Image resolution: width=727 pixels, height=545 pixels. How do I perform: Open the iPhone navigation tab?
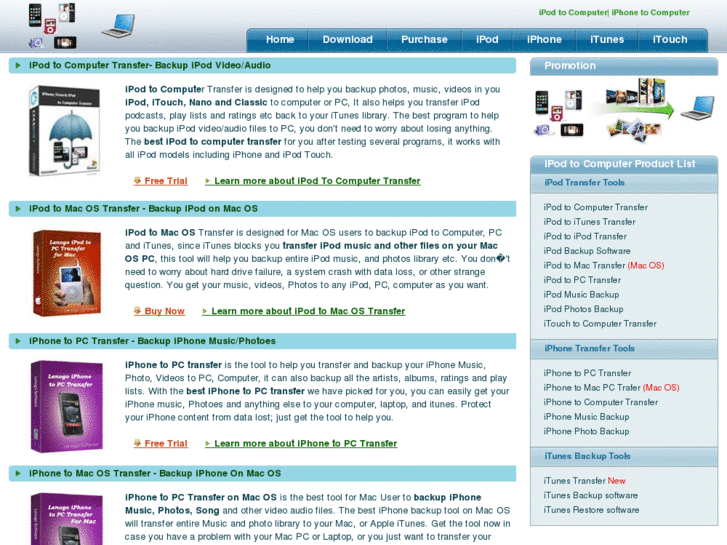click(x=544, y=40)
